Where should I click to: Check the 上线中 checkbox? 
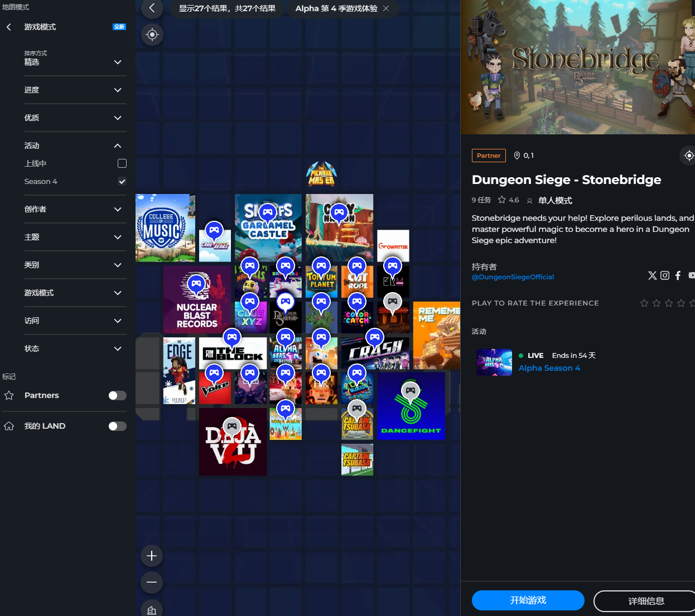[x=122, y=163]
